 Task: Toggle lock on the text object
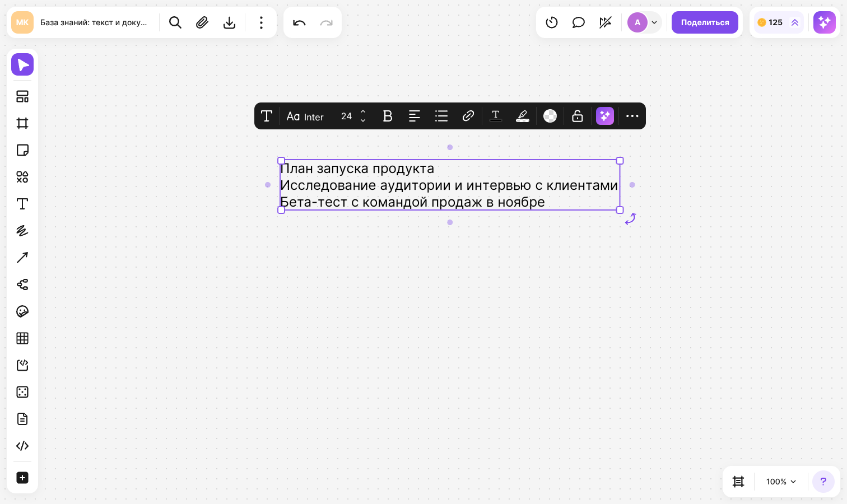point(578,116)
